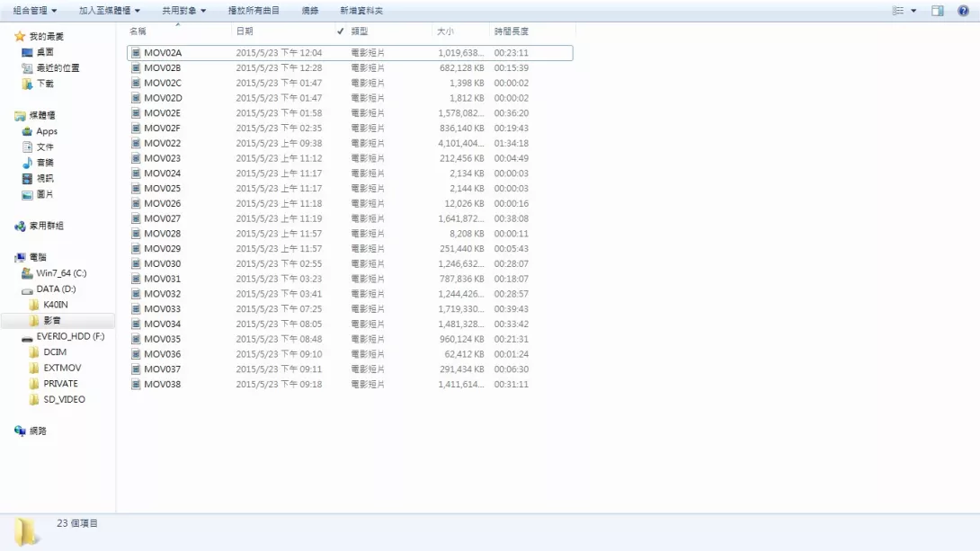Click 播放所有曲目 button
980x551 pixels.
pos(254,11)
